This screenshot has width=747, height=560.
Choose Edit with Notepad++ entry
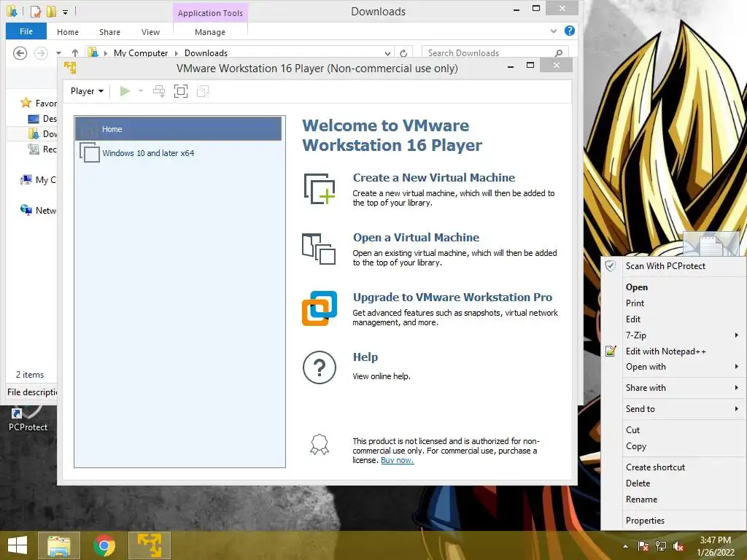[673, 351]
